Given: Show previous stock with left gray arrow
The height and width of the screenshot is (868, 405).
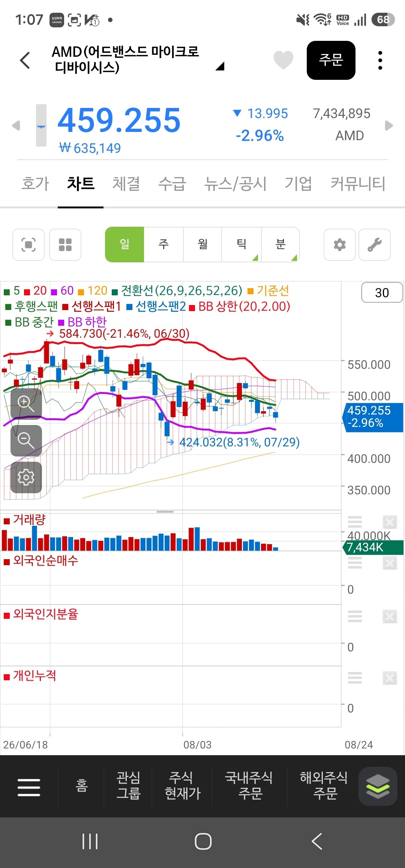Looking at the screenshot, I should pos(15,125).
